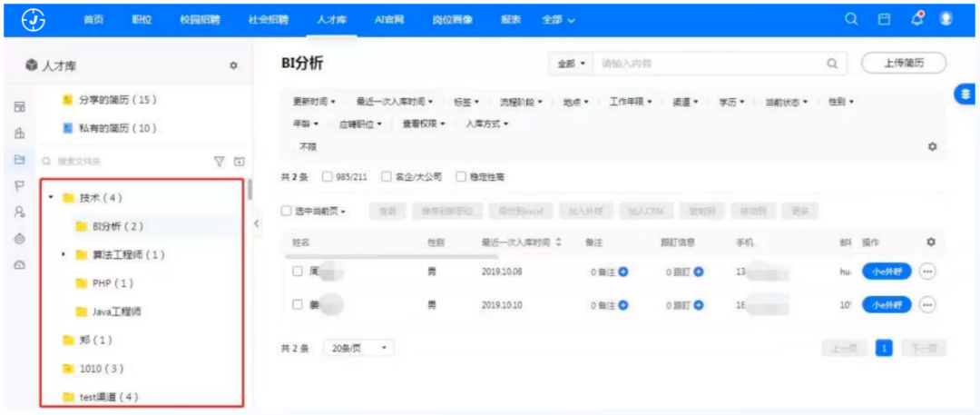The image size is (980, 415).
Task: Collapse the 技术 folder tree arrow
Action: tap(51, 197)
